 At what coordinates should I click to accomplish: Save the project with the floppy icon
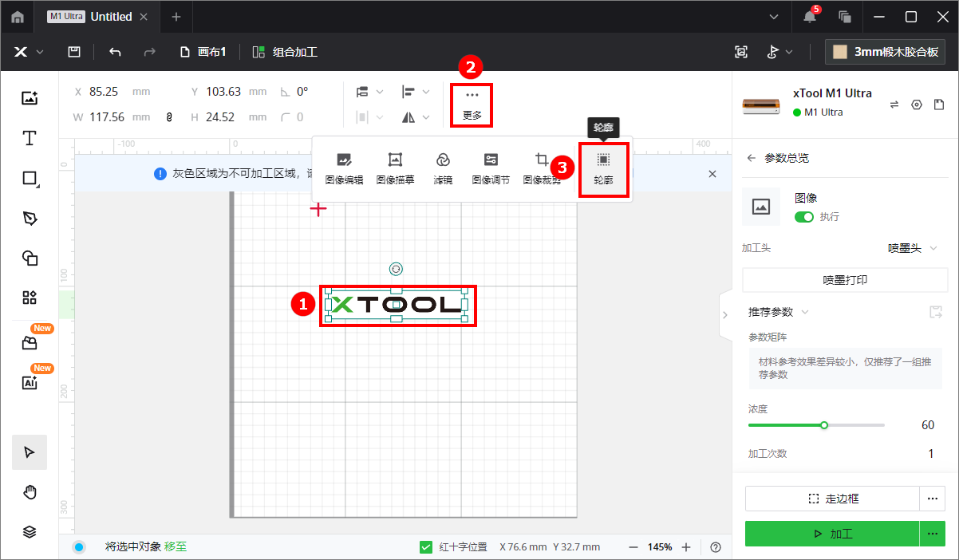click(74, 52)
